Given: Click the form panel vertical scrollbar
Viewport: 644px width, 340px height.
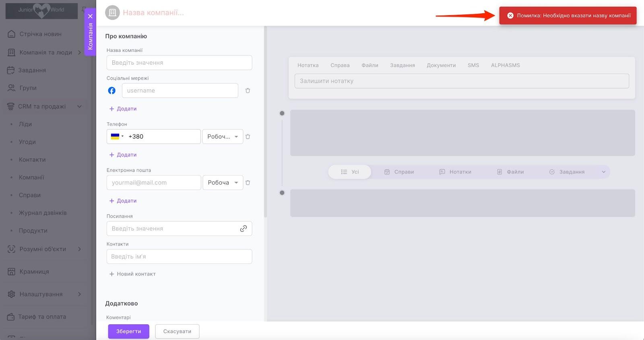Looking at the screenshot, I should point(265,122).
